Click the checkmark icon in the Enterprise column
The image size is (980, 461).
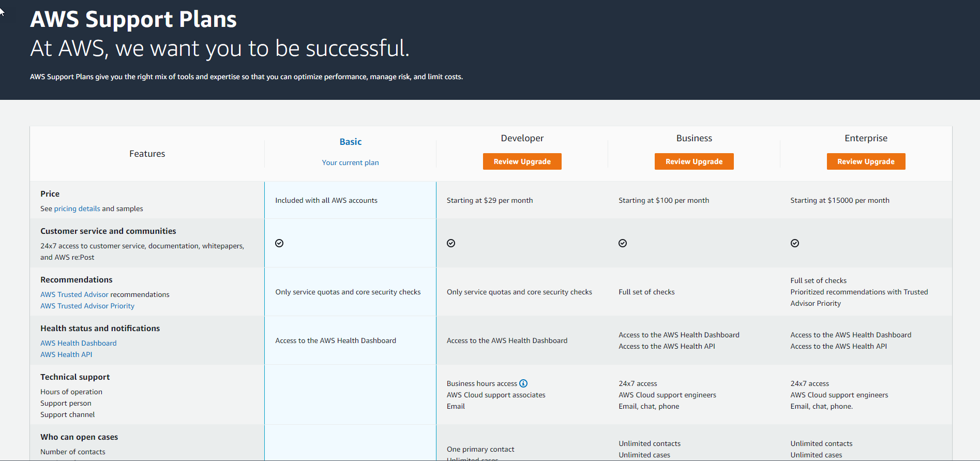click(x=795, y=243)
